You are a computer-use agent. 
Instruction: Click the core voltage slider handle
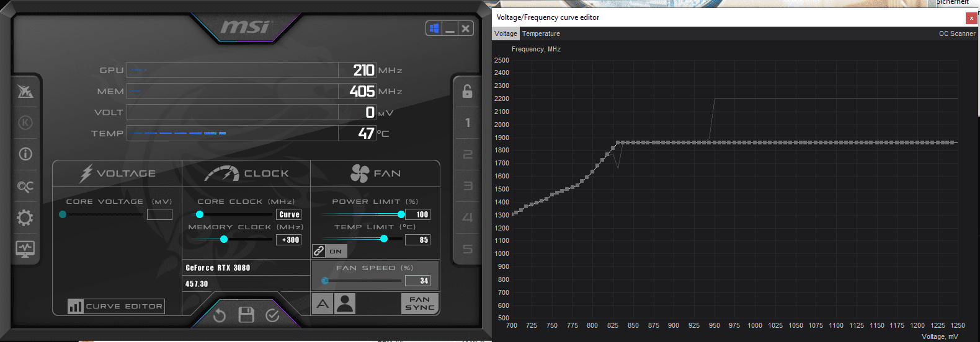coord(63,214)
